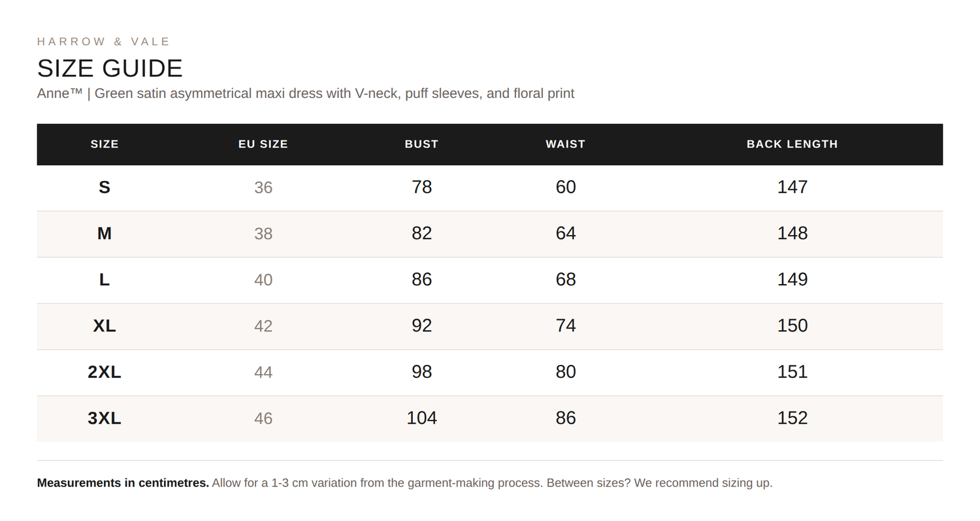Select the M size row label
Screen dimensions: 980x521
(105, 234)
